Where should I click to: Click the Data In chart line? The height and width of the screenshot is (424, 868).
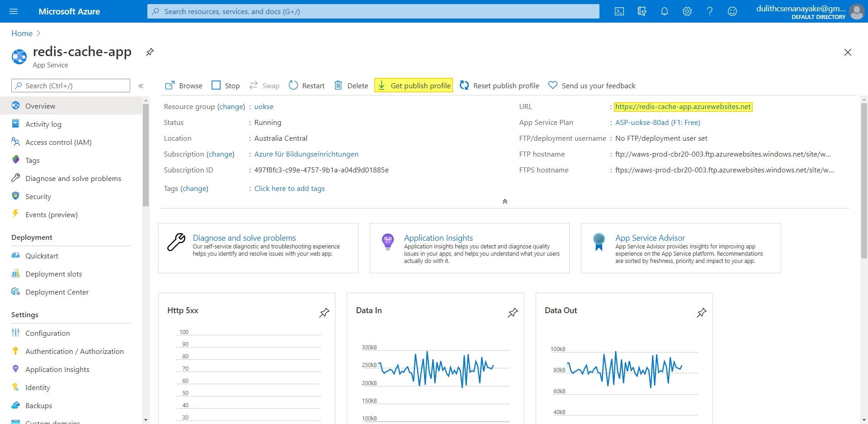tap(436, 369)
